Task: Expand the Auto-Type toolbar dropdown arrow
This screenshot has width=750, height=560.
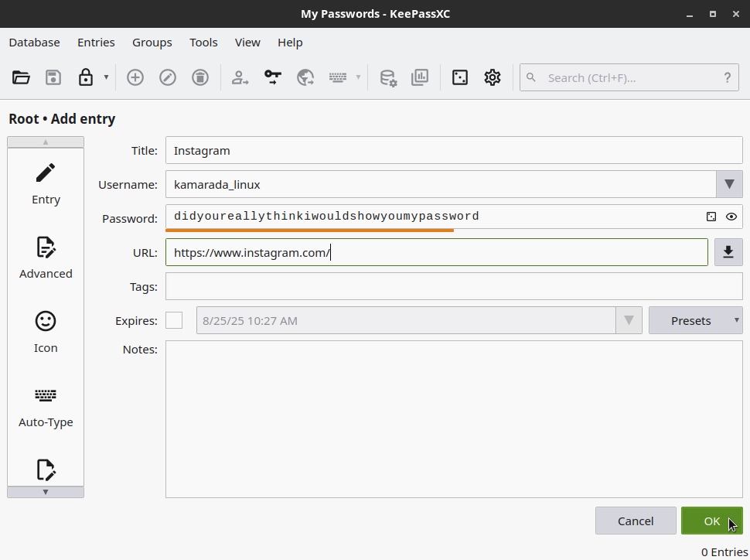Action: point(358,77)
